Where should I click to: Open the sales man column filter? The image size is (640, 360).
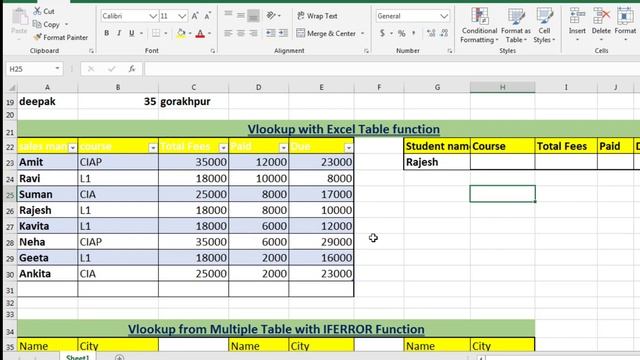pyautogui.click(x=73, y=147)
